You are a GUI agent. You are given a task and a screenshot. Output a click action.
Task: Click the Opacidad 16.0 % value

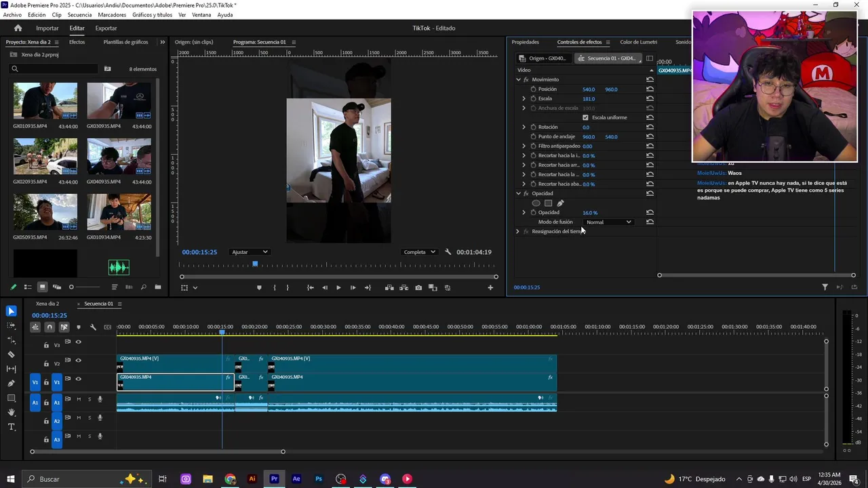pos(590,212)
